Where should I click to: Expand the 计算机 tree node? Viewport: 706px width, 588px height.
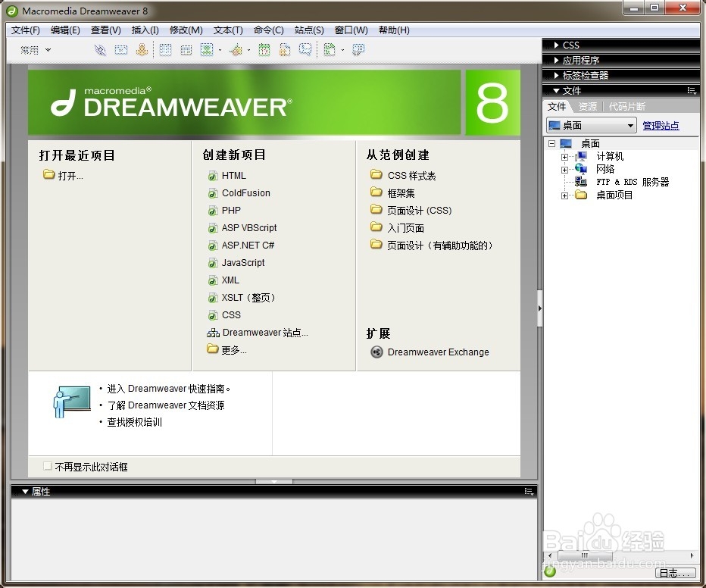click(564, 157)
